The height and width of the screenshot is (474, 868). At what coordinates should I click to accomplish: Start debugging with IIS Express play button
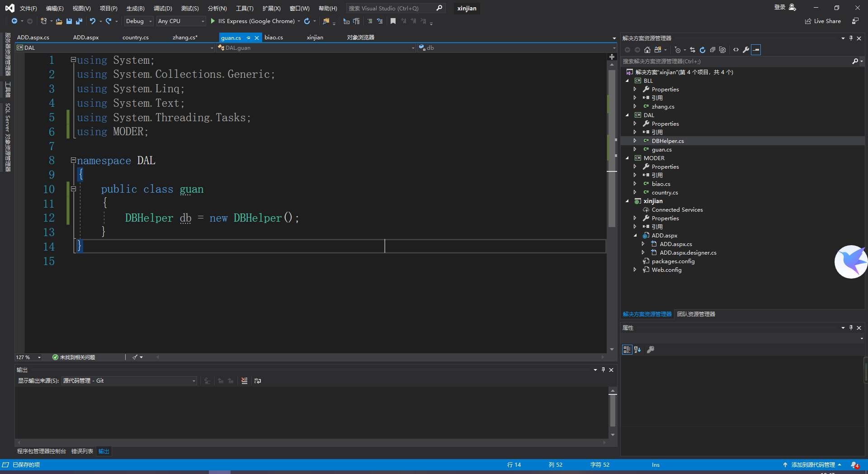coord(213,21)
